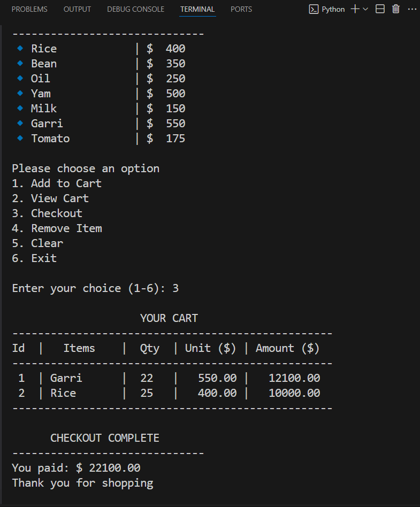Click the 'Bean' product line

[x=101, y=64]
